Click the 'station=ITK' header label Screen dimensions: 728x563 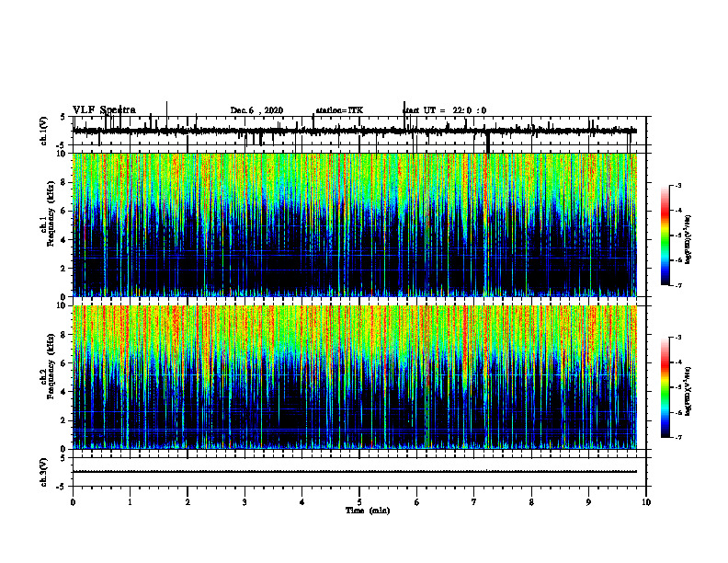tap(339, 110)
